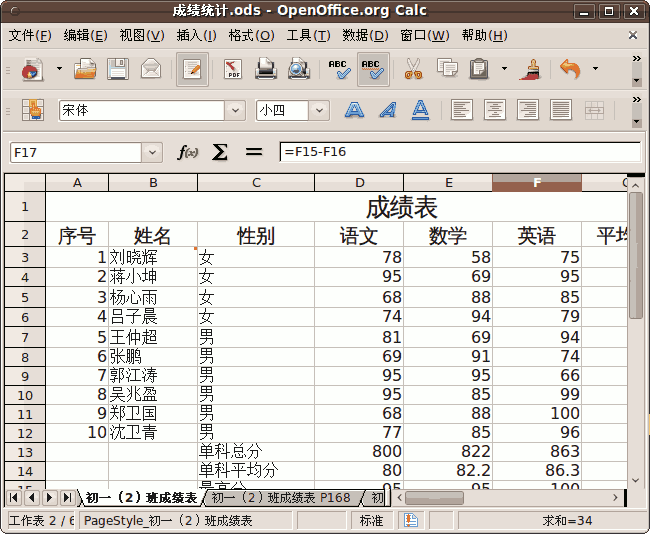This screenshot has height=534, width=650.
Task: Click the Function equals sign icon
Action: 254,152
